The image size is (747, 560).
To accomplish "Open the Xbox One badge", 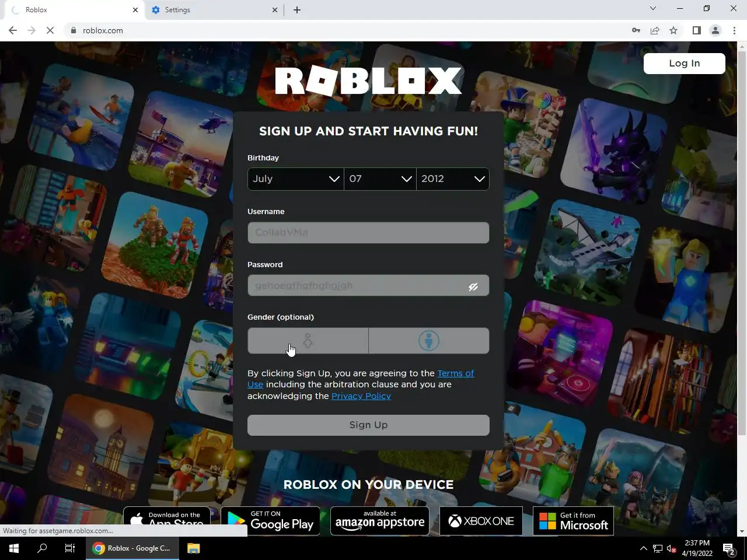I will [481, 520].
